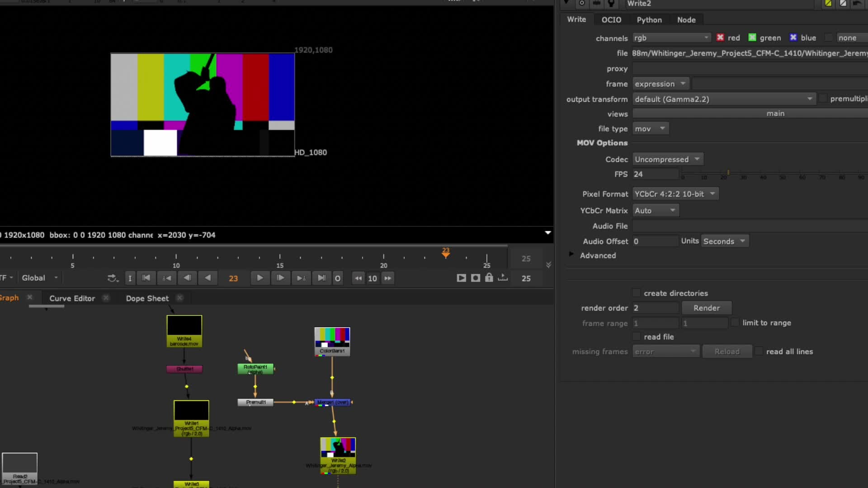Uncheck the red channel checkbox
868x488 pixels.
[x=720, y=38]
